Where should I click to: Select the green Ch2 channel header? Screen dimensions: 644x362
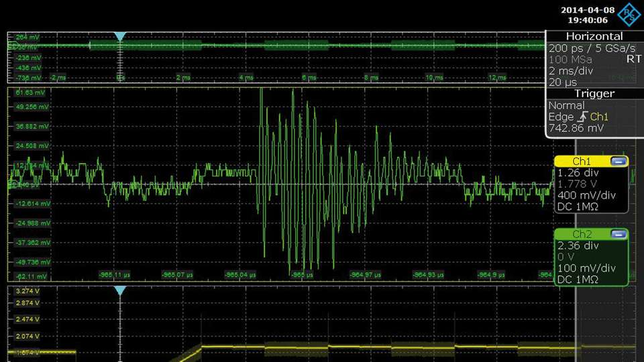[x=582, y=234]
